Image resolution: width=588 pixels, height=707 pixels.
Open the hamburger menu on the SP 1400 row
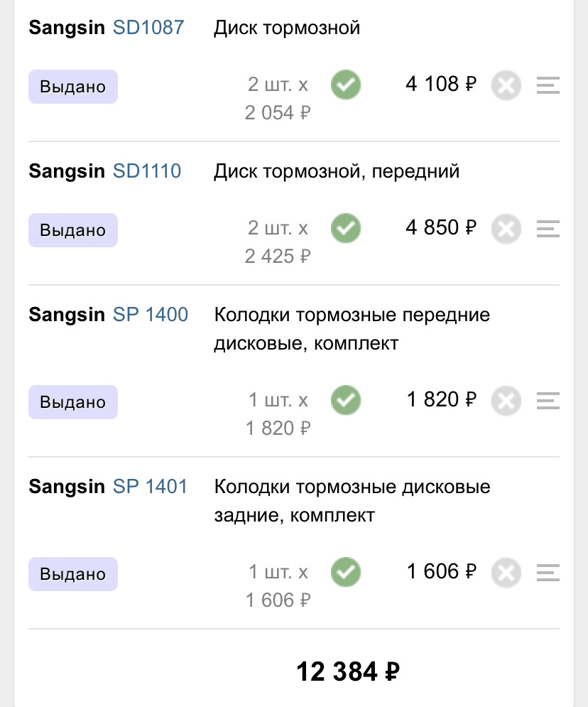click(548, 399)
